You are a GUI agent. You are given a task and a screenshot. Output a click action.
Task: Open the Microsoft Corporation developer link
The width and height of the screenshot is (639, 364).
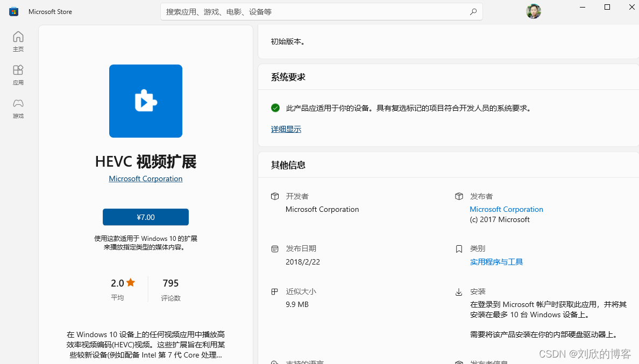tap(145, 179)
